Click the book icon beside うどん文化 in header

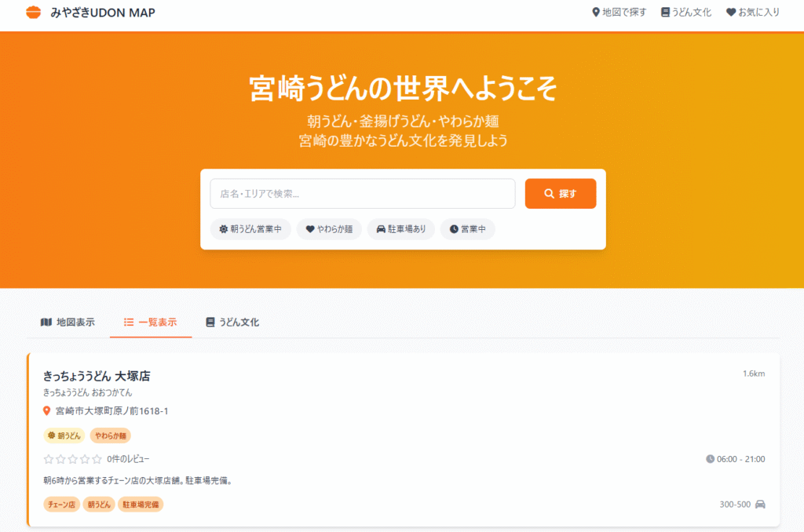[665, 13]
